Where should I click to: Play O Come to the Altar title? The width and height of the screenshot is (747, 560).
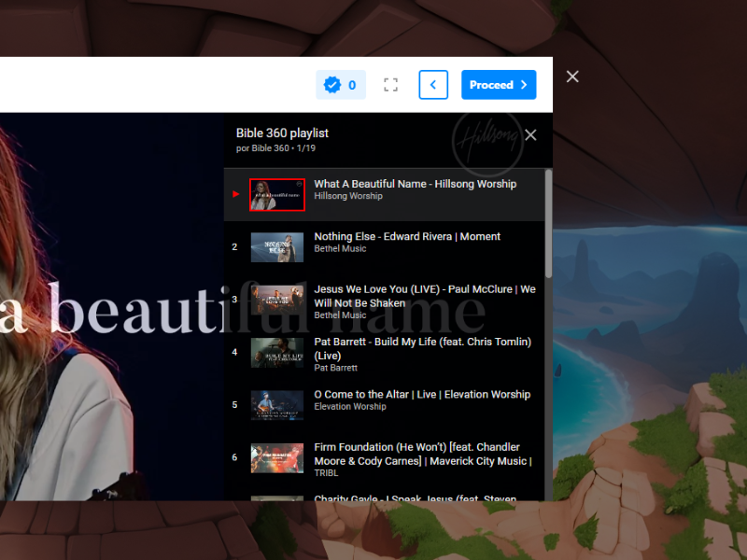tap(421, 395)
